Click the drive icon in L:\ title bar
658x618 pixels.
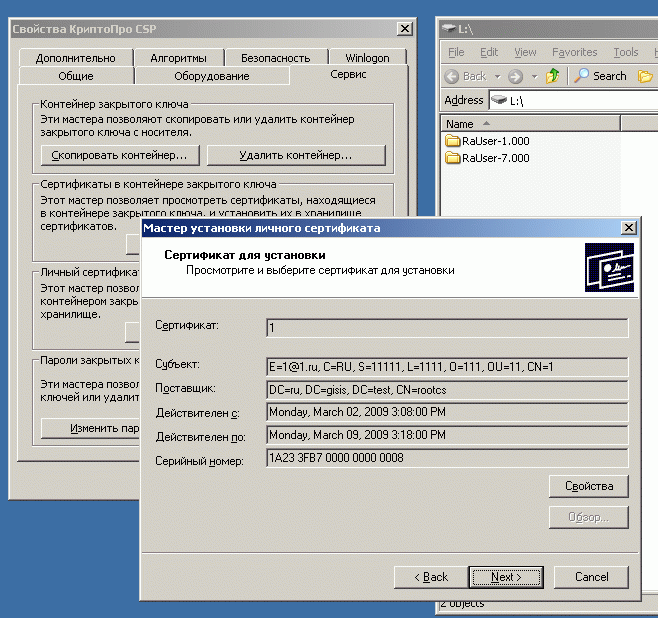449,29
